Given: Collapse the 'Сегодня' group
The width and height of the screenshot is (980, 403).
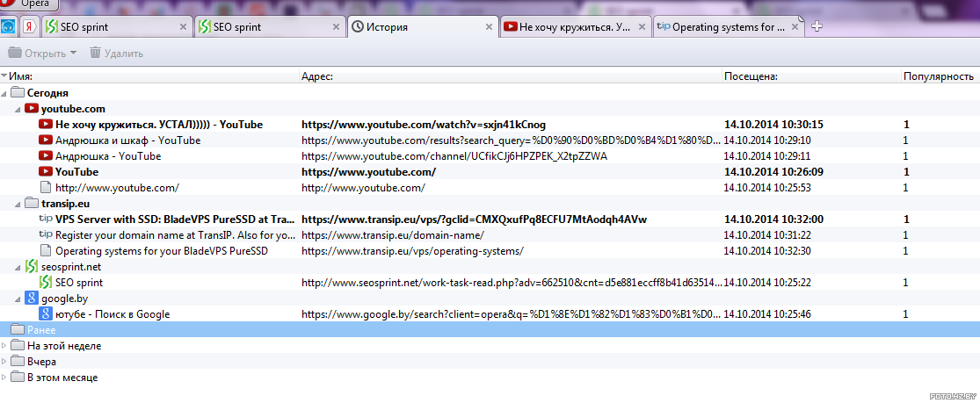Looking at the screenshot, I should coord(5,93).
